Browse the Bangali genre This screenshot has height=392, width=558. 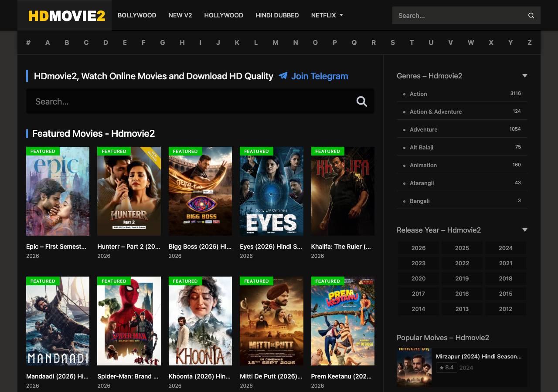pyautogui.click(x=420, y=201)
